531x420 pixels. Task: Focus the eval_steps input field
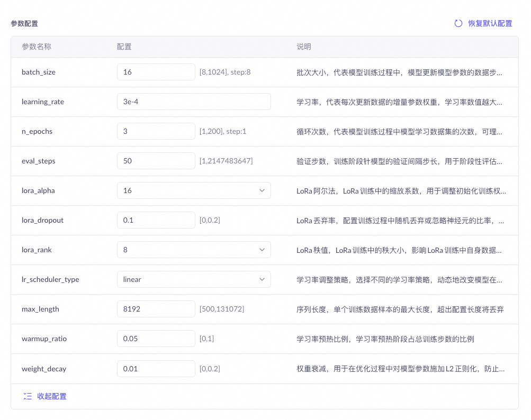156,161
